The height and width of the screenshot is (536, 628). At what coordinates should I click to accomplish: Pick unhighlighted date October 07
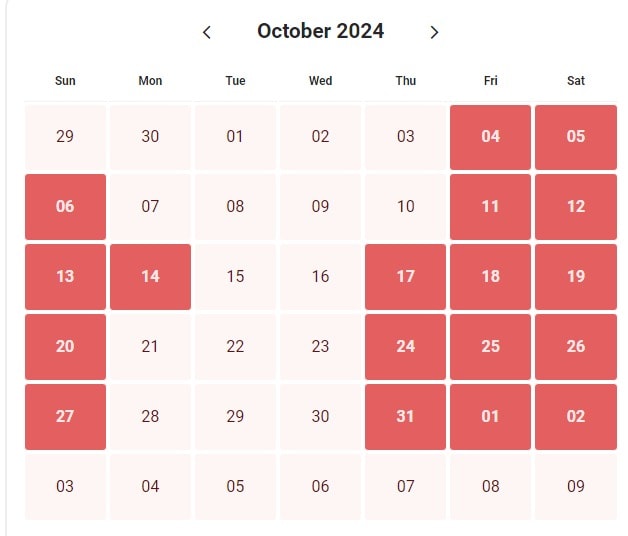[x=150, y=207]
